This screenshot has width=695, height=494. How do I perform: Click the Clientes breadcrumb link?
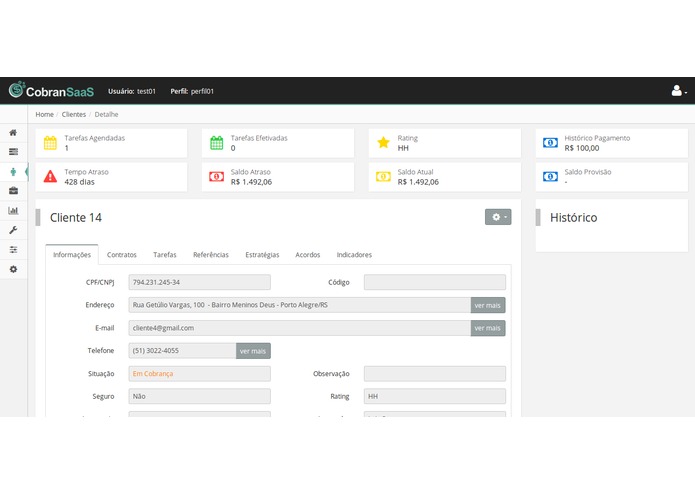click(x=74, y=114)
